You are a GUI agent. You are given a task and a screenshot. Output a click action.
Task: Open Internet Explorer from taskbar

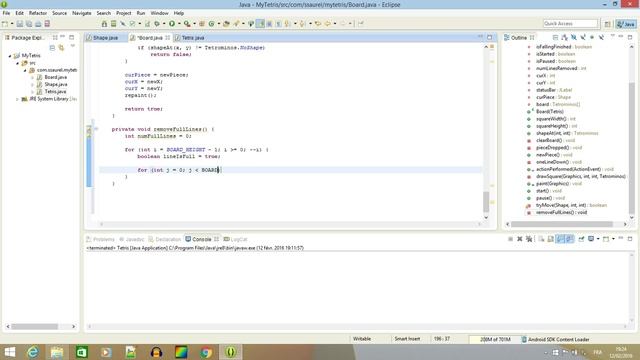[33, 352]
